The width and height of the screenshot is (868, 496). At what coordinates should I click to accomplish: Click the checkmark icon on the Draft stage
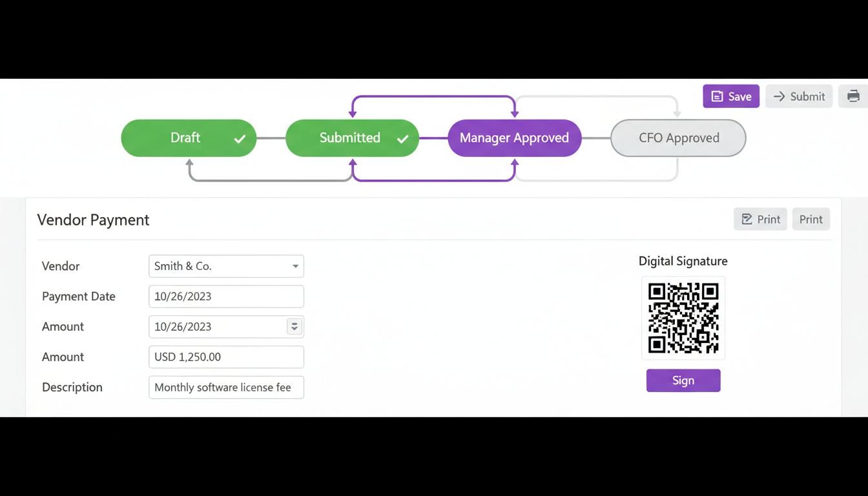[240, 138]
